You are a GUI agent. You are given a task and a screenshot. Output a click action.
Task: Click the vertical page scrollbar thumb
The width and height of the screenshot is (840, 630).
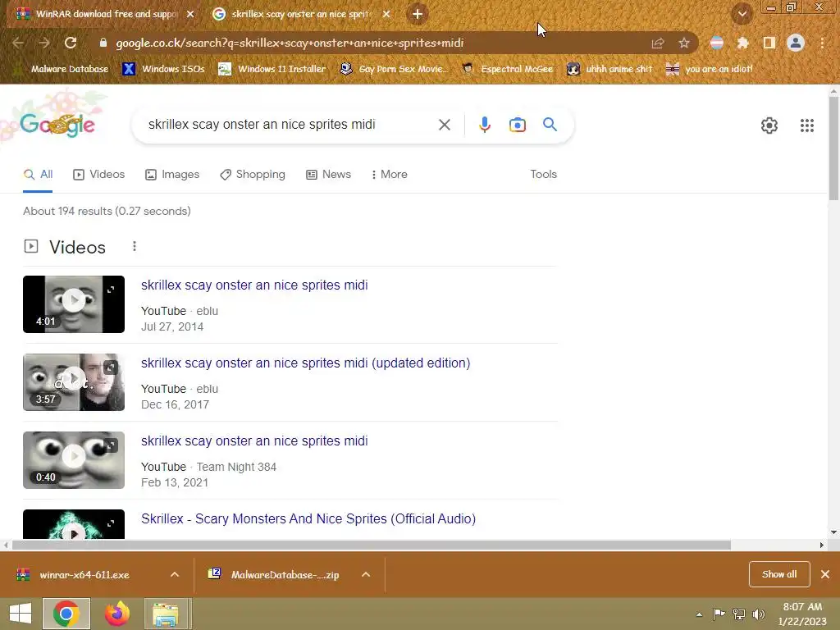833,149
